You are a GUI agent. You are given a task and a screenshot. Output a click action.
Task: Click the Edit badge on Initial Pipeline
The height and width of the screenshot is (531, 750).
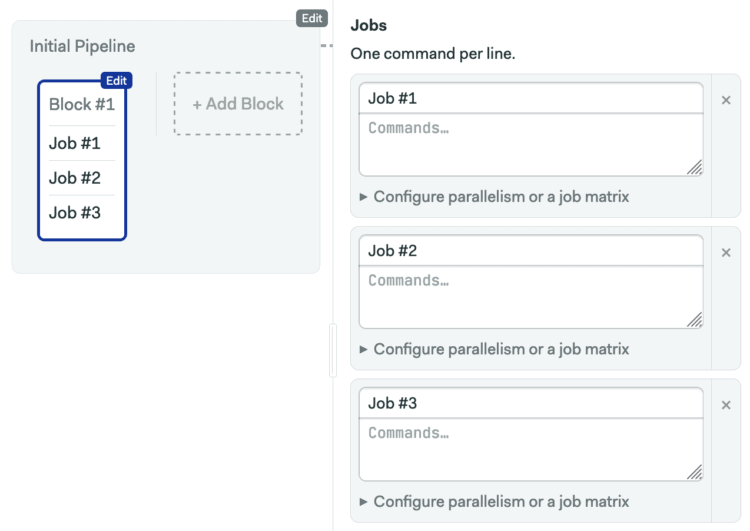(312, 18)
